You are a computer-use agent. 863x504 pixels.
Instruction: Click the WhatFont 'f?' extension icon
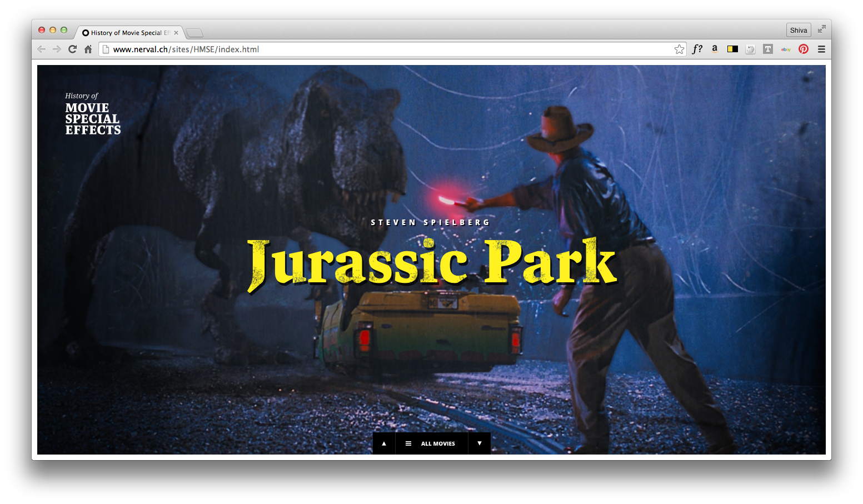697,49
